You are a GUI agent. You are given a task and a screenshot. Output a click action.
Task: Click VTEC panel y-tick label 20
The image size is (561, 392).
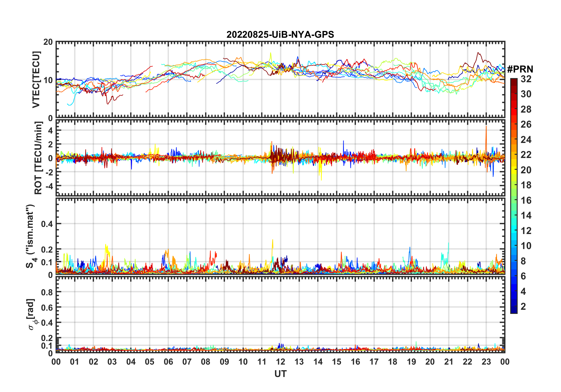tap(48, 42)
